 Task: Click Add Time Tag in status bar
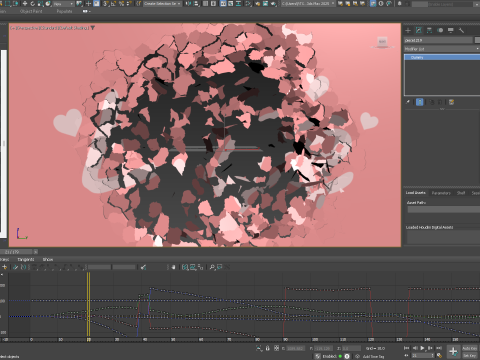coord(373,356)
